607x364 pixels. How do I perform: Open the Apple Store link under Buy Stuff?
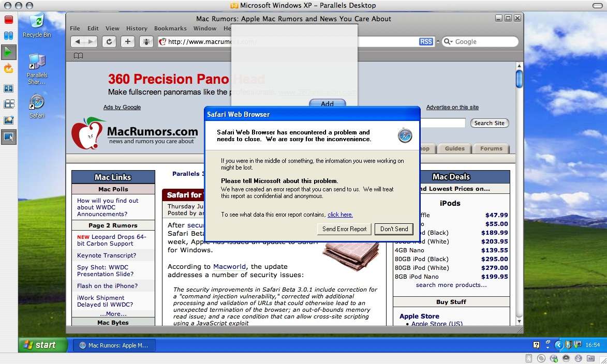click(x=419, y=316)
